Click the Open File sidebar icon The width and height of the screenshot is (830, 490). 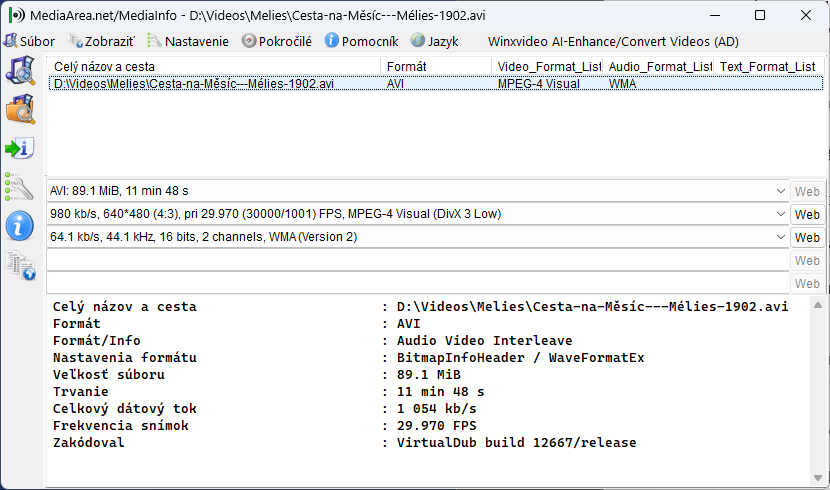click(20, 71)
